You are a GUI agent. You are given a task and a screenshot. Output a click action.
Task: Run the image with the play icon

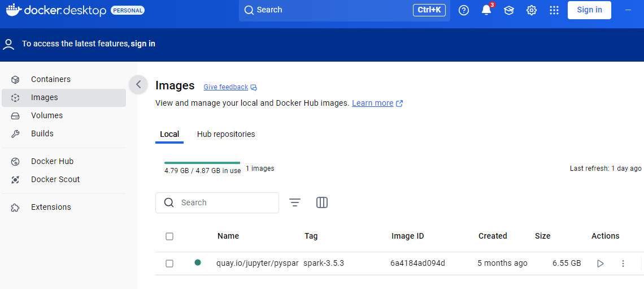pos(601,264)
